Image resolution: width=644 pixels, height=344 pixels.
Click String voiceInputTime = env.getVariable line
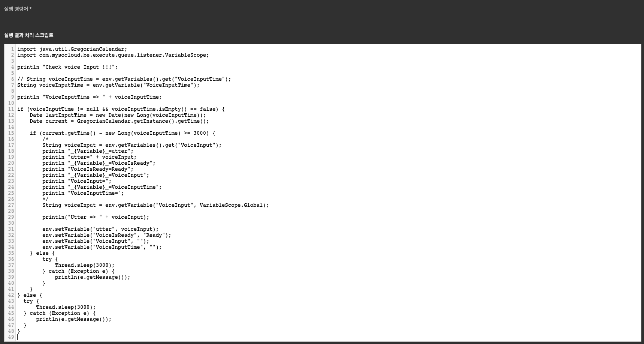108,85
